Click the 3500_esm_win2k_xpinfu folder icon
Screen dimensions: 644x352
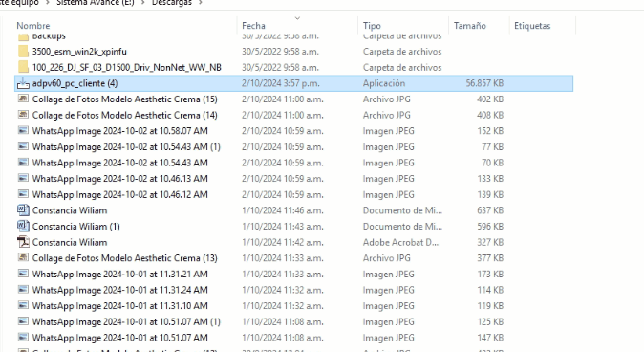tap(24, 52)
